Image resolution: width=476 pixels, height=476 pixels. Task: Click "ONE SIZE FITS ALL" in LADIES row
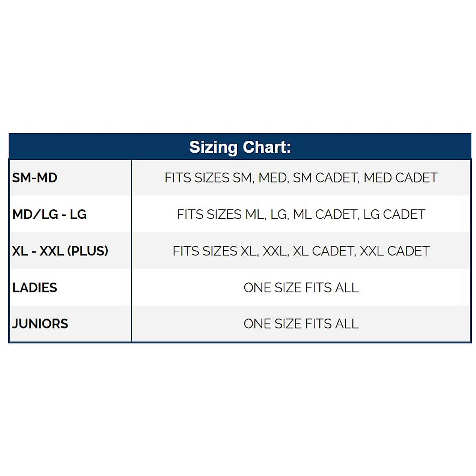[301, 288]
